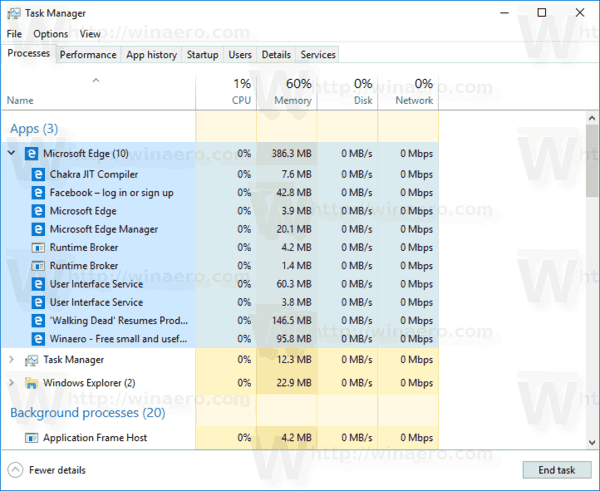This screenshot has height=491, width=600.
Task: Click the Microsoft Edge child process icon (3.9 MB)
Action: (x=38, y=211)
